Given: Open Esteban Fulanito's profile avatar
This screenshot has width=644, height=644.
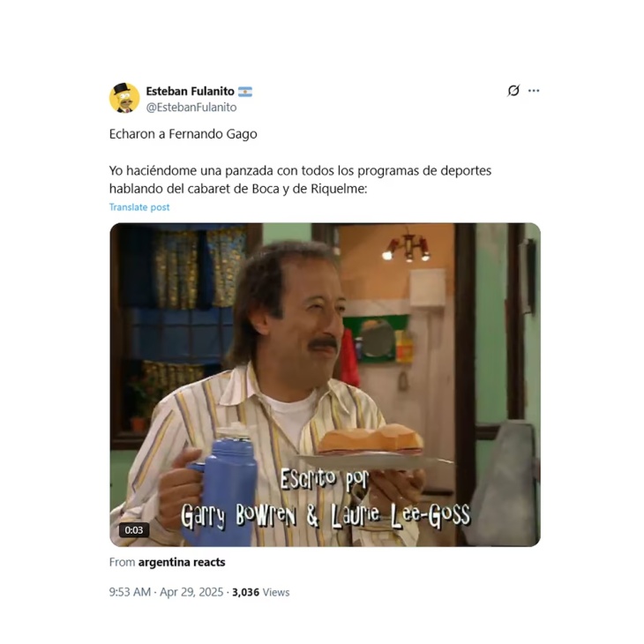Looking at the screenshot, I should [x=124, y=98].
